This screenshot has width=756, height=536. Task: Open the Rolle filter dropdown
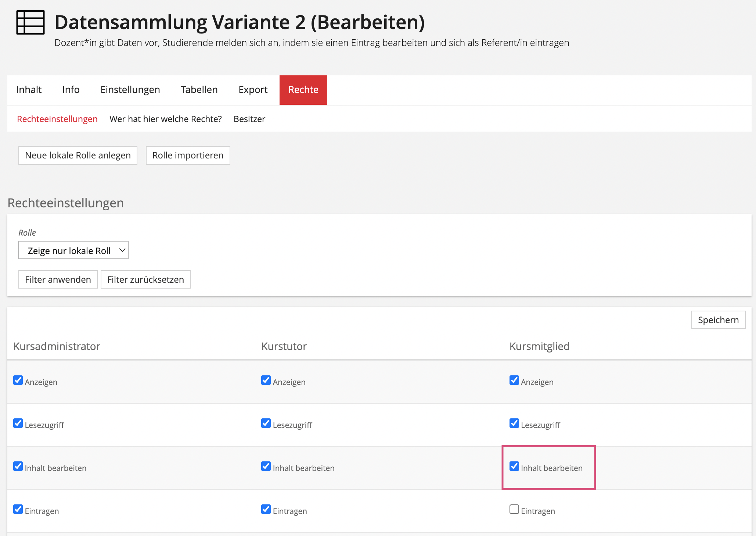73,250
